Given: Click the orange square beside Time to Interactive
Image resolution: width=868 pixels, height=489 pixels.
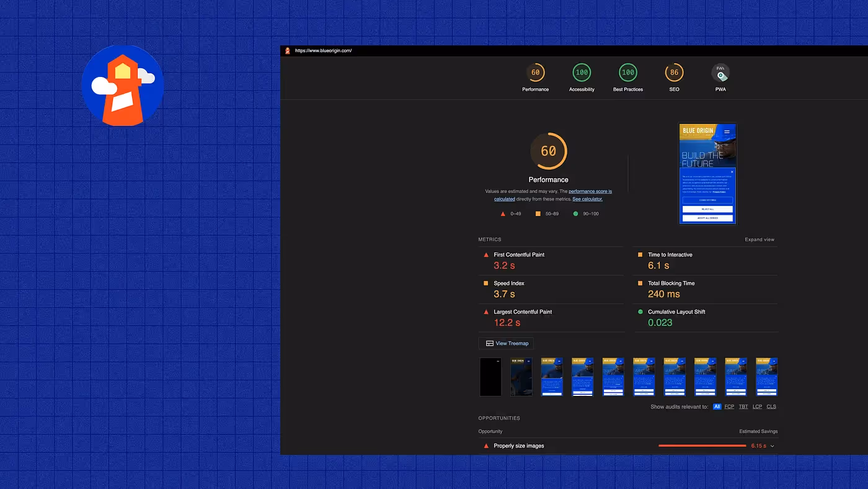Looking at the screenshot, I should pos(640,255).
